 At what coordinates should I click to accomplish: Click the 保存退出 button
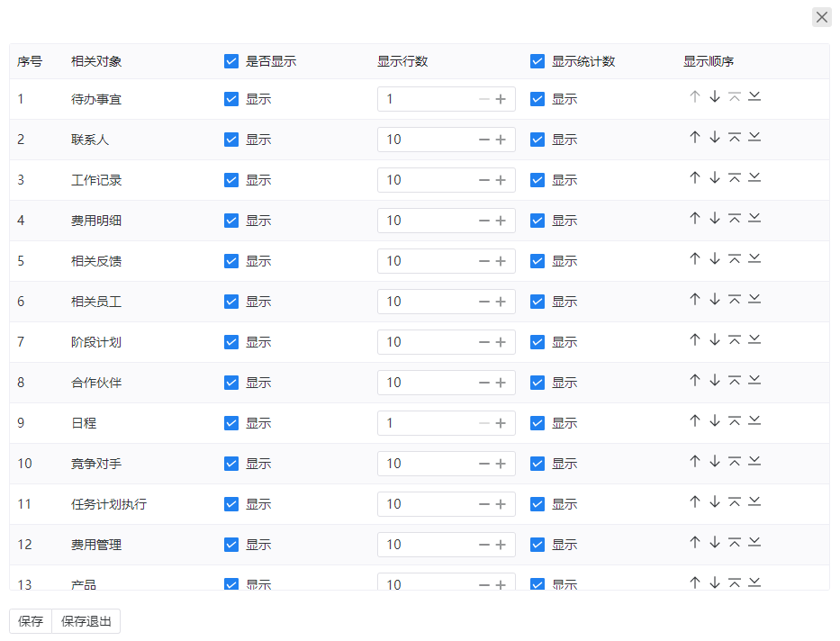[x=86, y=621]
